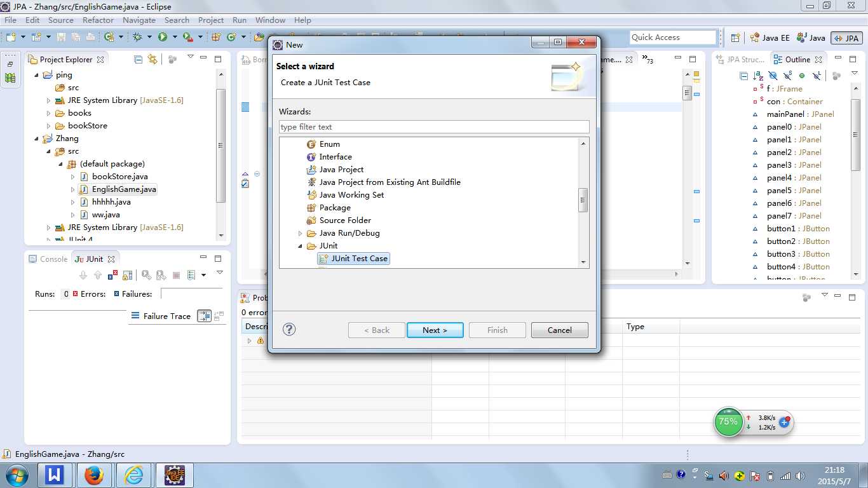Viewport: 868px width, 488px height.
Task: Click the New file toolbar icon
Action: click(x=11, y=37)
